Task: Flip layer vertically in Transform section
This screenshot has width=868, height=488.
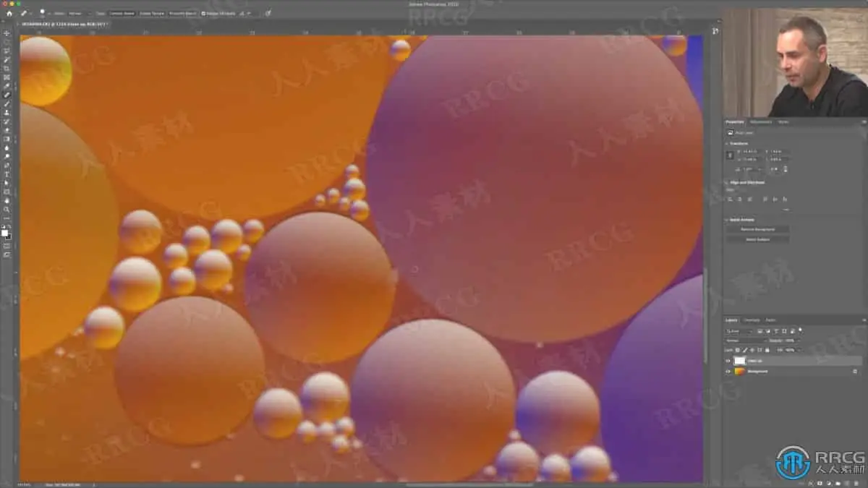Action: point(786,169)
